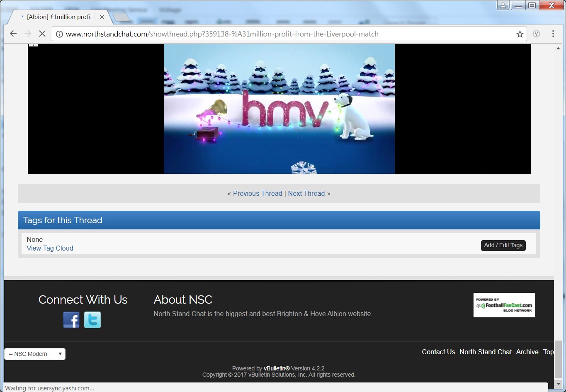Image resolution: width=566 pixels, height=392 pixels.
Task: Click the hmv video advertisement
Action: click(x=279, y=109)
